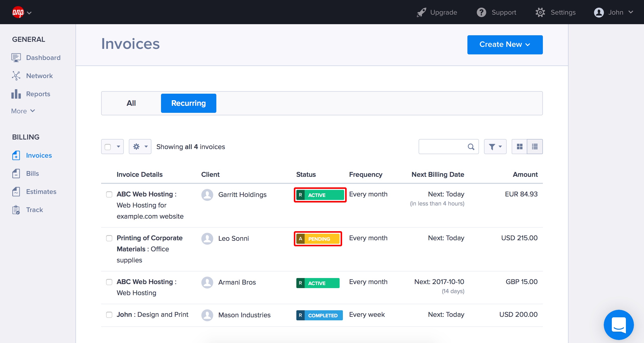Select the Recurring tab
The image size is (644, 343).
(x=188, y=103)
